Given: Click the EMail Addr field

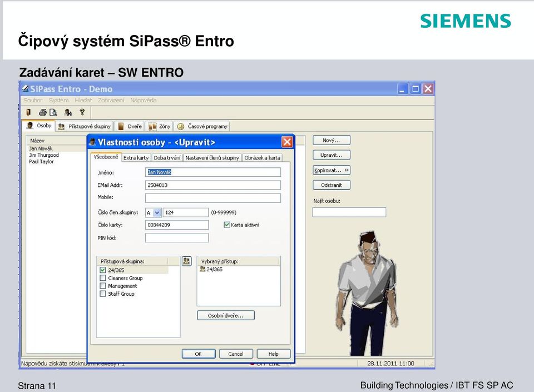Looking at the screenshot, I should pos(213,185).
